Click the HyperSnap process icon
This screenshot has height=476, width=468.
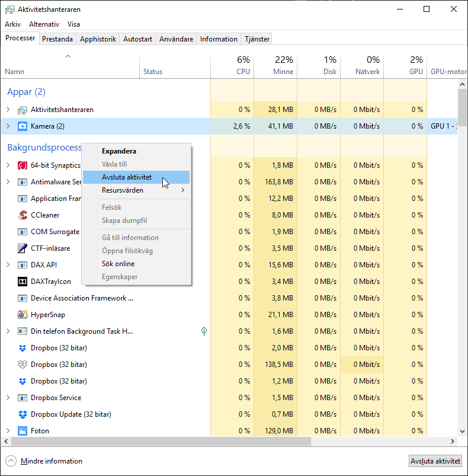click(23, 315)
